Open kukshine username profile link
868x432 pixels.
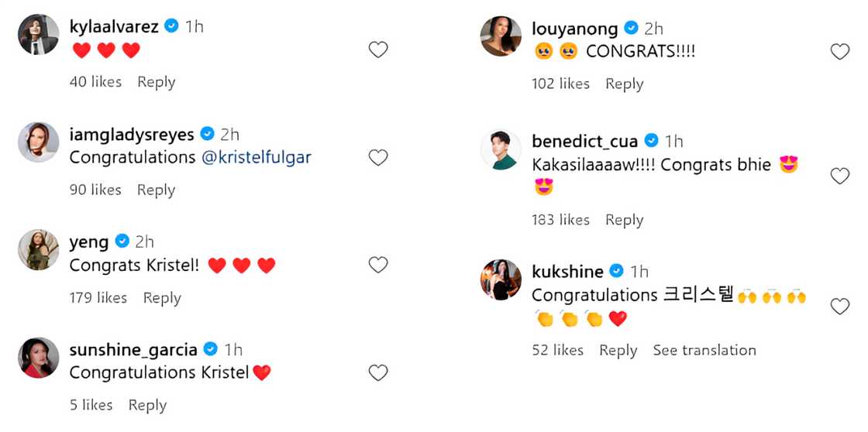[x=567, y=271]
